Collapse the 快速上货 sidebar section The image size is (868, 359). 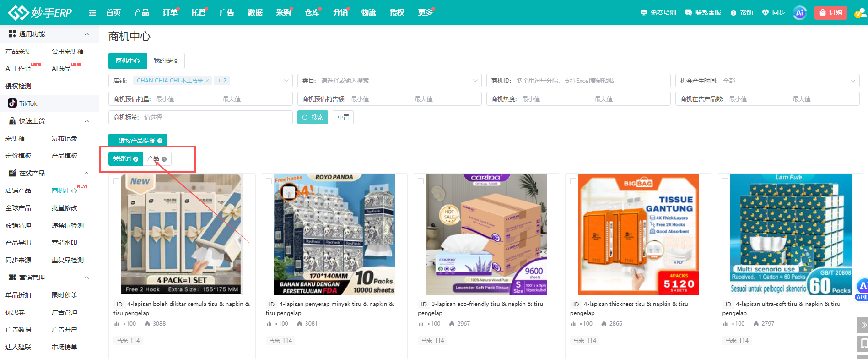coord(86,121)
